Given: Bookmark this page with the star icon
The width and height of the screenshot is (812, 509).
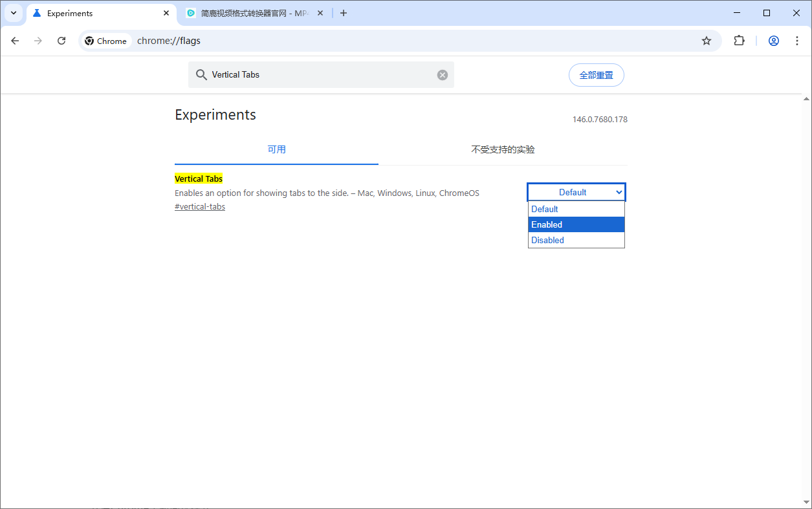Looking at the screenshot, I should coord(707,41).
